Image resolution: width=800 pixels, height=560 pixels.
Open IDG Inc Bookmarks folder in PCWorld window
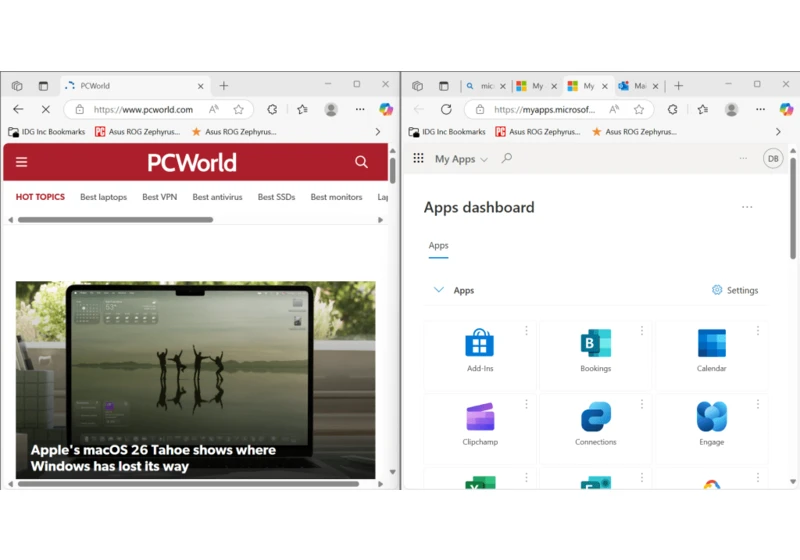46,132
